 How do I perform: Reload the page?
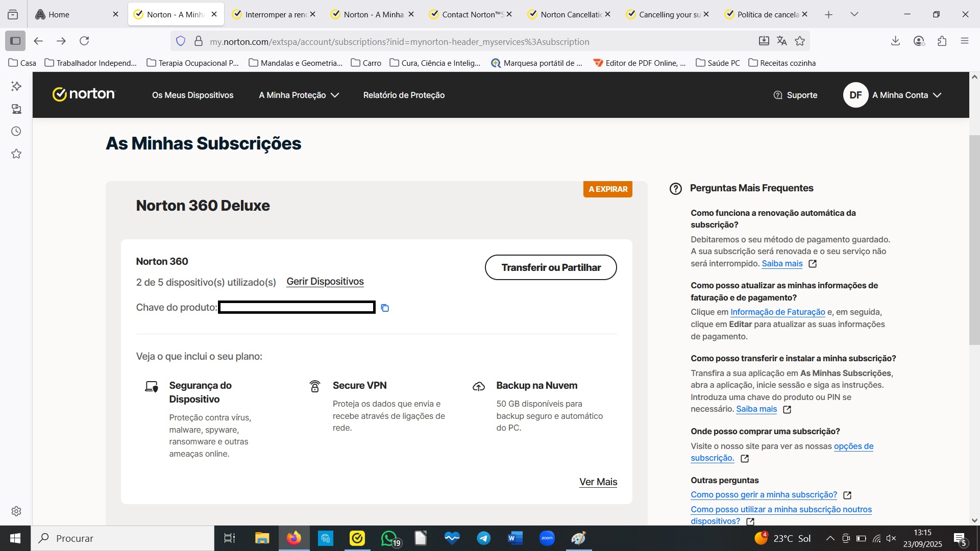84,41
